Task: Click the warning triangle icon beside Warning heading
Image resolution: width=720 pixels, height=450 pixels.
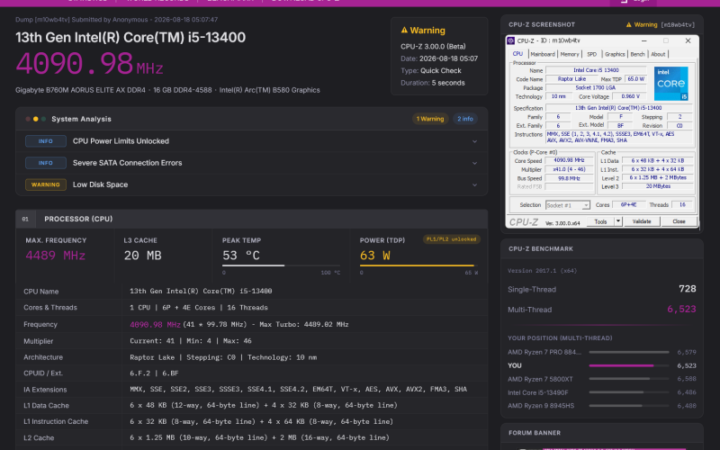Action: (x=404, y=30)
